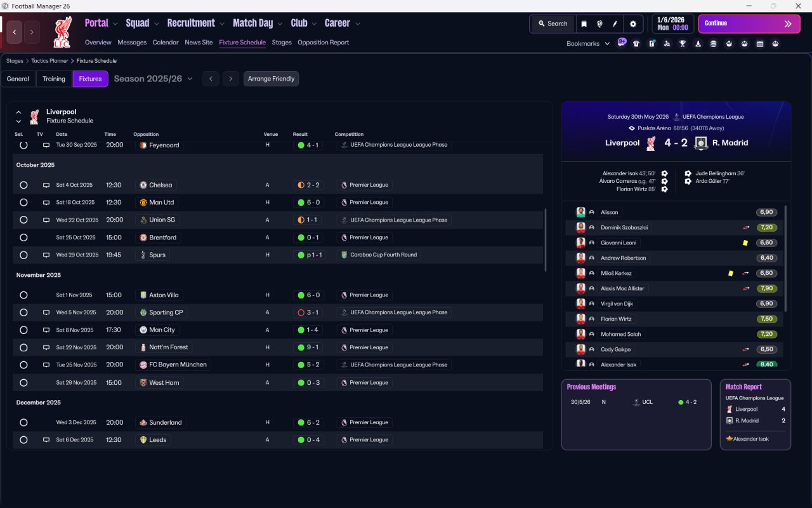This screenshot has height=508, width=812.
Task: Open the training cone bookmark shortcut
Action: 698,44
